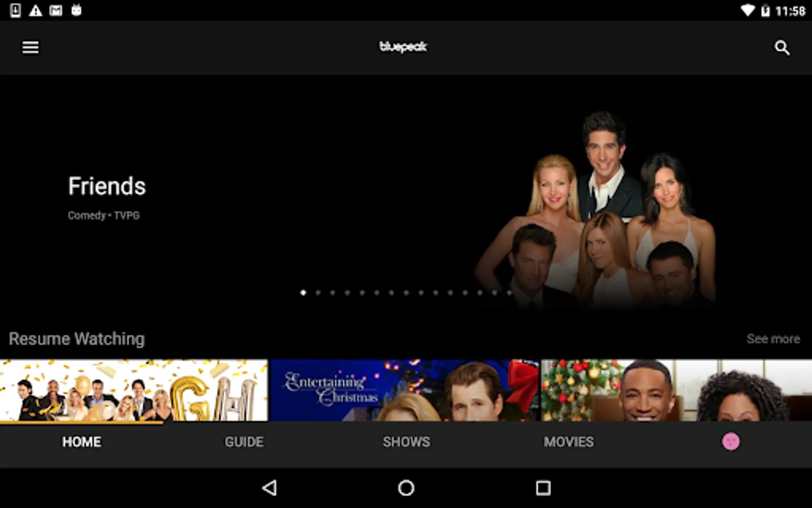Select the second carousel page dot
This screenshot has height=508, width=812.
point(318,292)
